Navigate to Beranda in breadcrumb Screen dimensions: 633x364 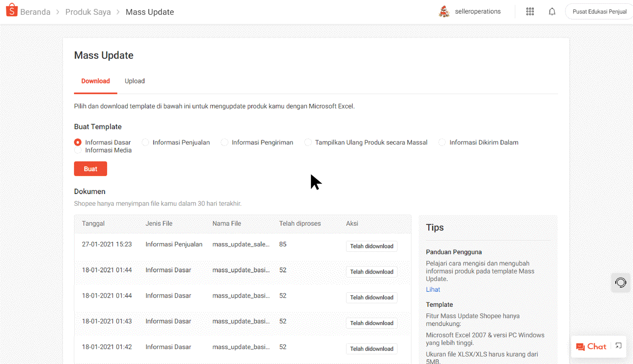(35, 12)
